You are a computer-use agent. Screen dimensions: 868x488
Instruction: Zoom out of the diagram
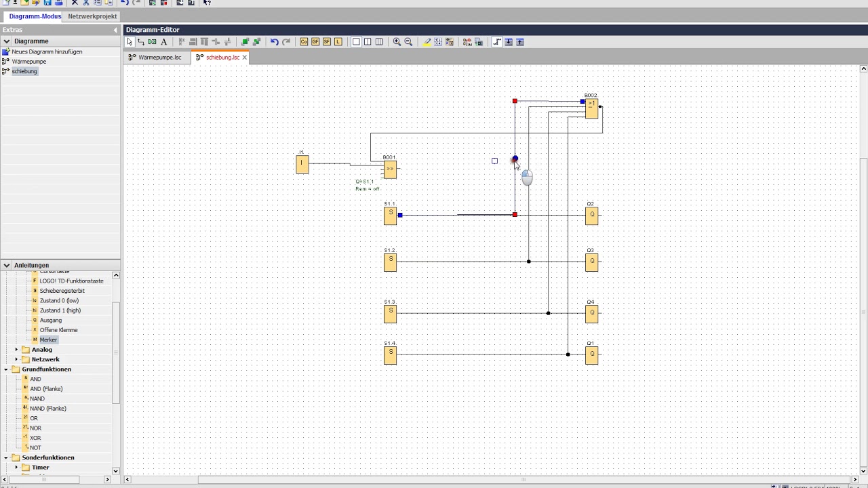pyautogui.click(x=408, y=42)
